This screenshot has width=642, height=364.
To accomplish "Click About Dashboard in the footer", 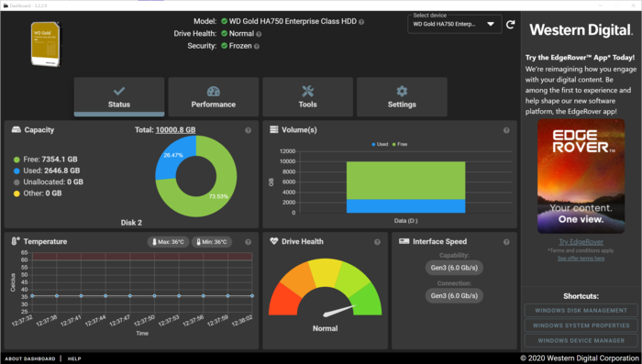I will (30, 358).
